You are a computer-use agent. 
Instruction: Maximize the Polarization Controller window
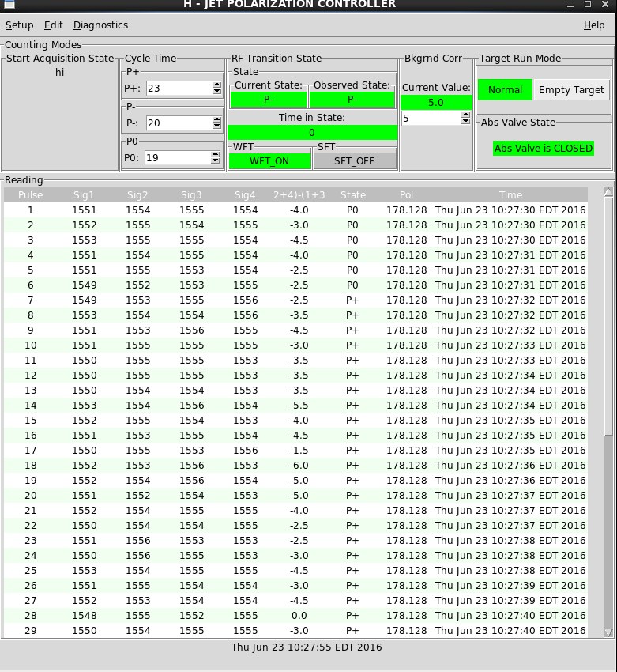pos(588,4)
